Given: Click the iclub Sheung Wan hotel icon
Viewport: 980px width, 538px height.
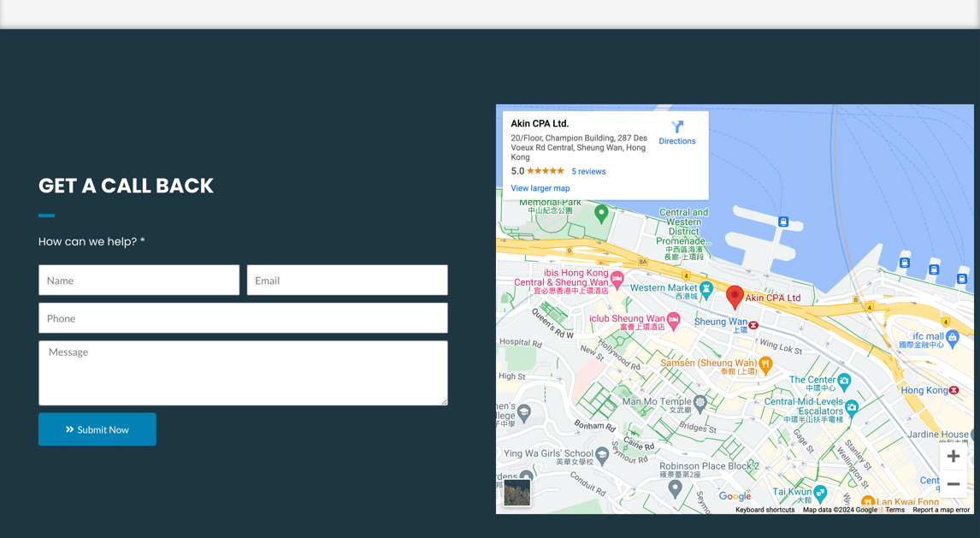Looking at the screenshot, I should 673,321.
